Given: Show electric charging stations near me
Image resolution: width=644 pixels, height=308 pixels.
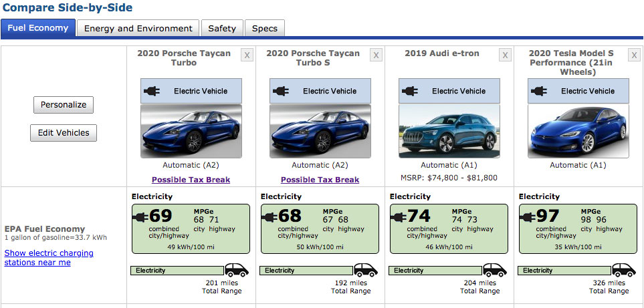Looking at the screenshot, I should (x=49, y=258).
